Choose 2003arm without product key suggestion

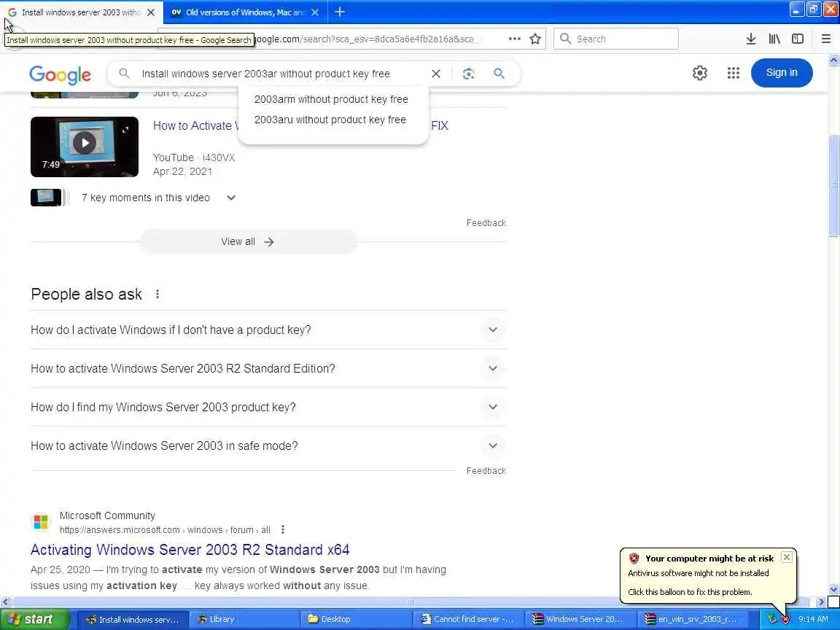[331, 99]
